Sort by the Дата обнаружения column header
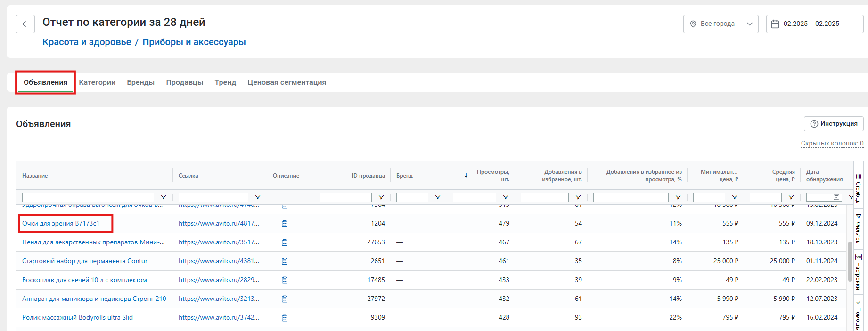 [x=824, y=176]
